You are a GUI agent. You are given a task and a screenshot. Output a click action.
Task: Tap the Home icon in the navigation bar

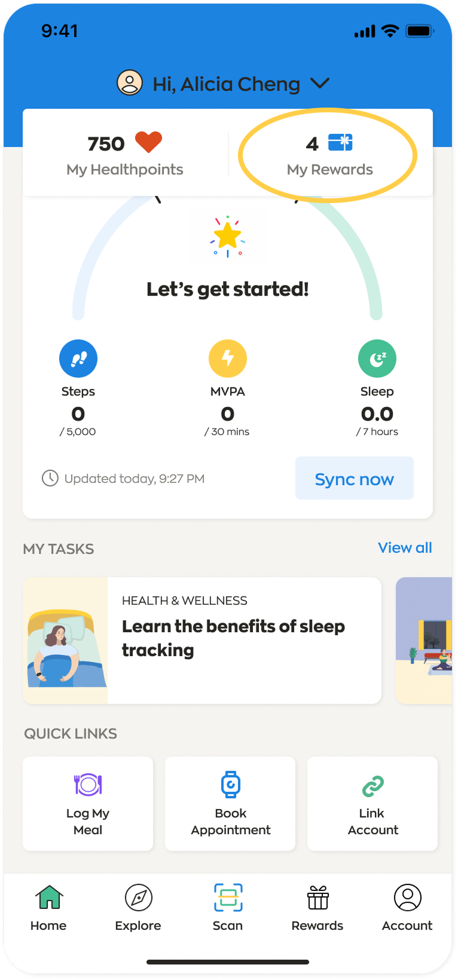pyautogui.click(x=48, y=897)
